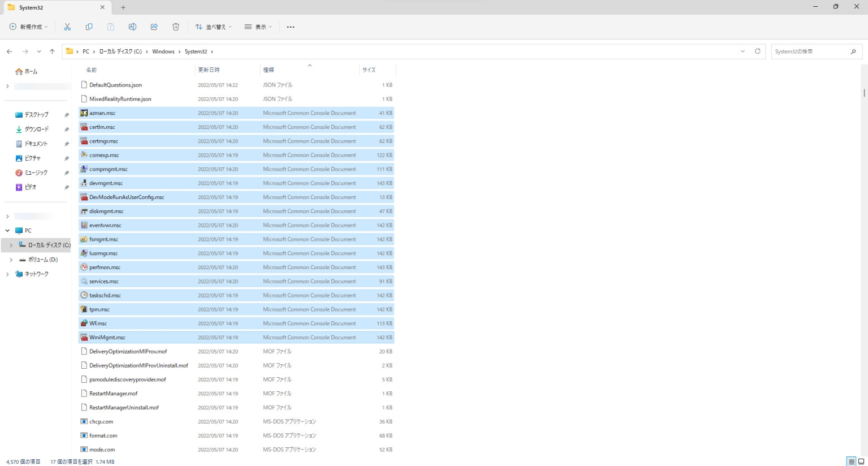Select the services.msc file icon
This screenshot has width=868, height=466.
[84, 281]
